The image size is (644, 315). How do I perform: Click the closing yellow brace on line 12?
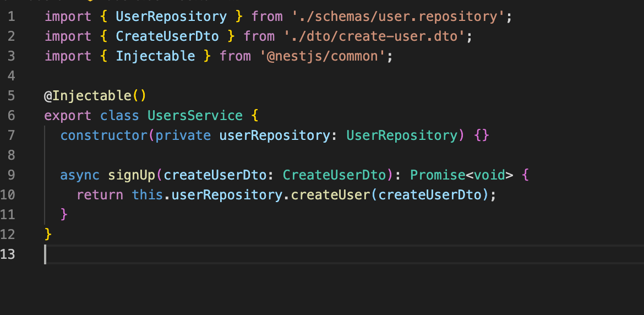[x=48, y=234]
